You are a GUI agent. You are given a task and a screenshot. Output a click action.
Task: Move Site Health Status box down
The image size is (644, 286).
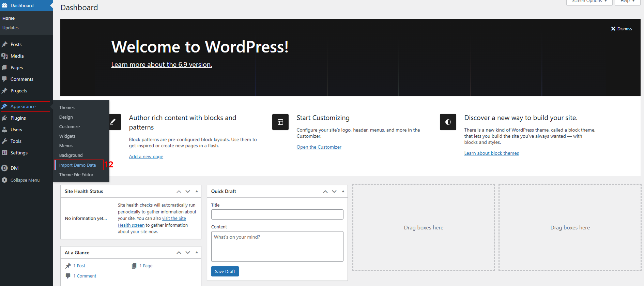point(188,192)
